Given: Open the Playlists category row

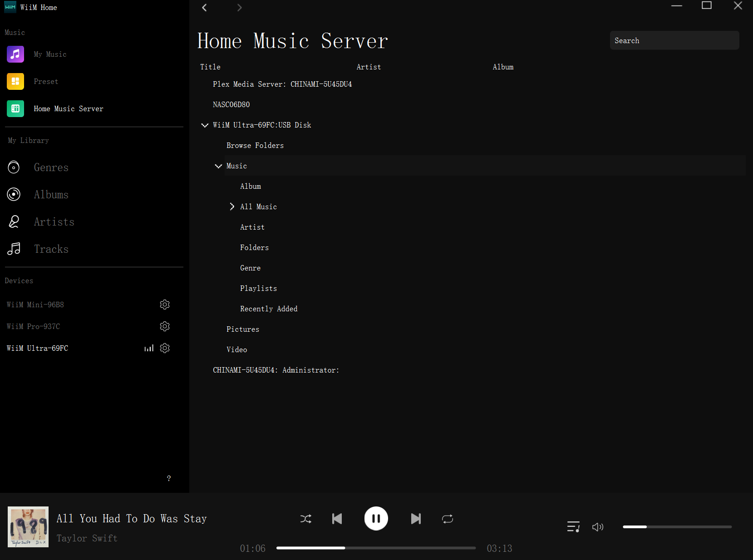Looking at the screenshot, I should tap(259, 288).
